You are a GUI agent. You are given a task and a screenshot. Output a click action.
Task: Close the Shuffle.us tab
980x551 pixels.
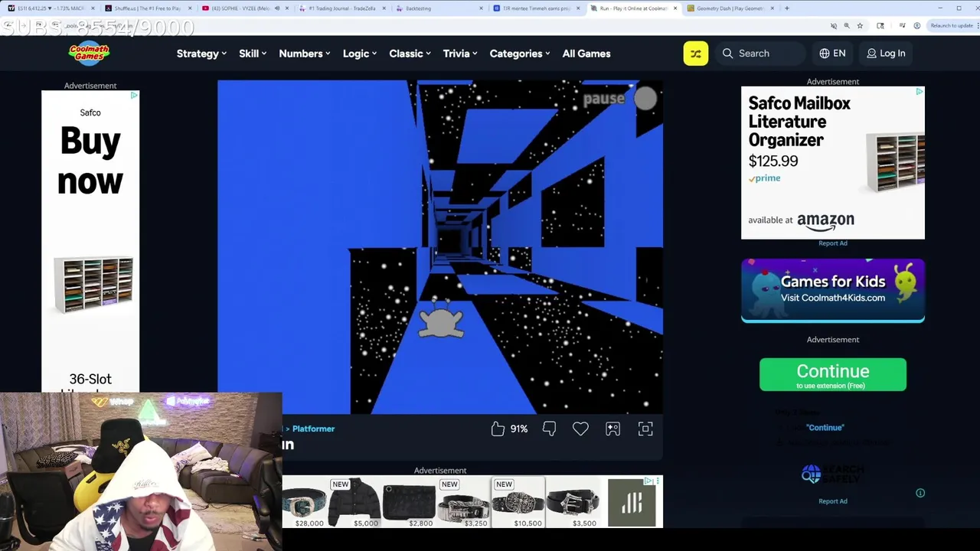click(x=190, y=8)
